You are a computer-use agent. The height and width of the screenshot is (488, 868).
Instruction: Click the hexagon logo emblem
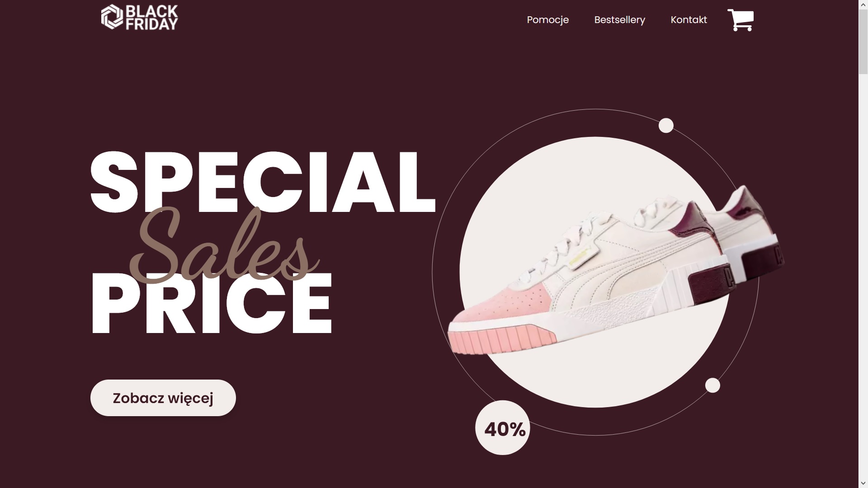(112, 17)
